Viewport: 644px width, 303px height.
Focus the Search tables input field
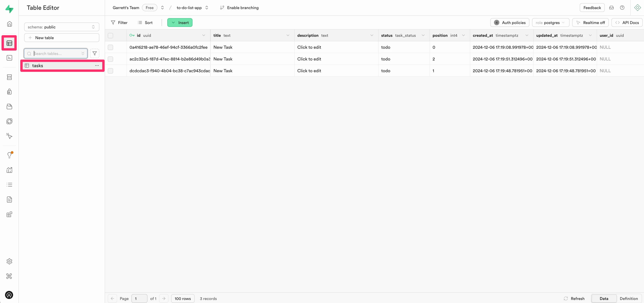tap(57, 54)
